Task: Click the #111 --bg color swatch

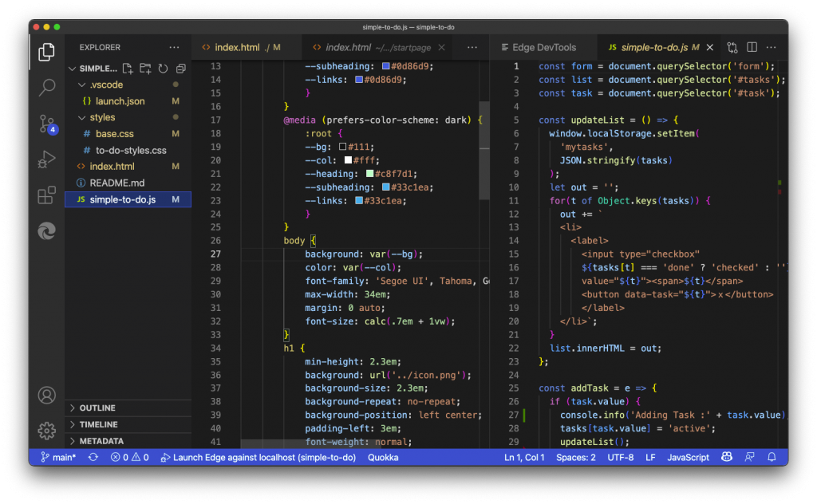Action: pos(342,147)
